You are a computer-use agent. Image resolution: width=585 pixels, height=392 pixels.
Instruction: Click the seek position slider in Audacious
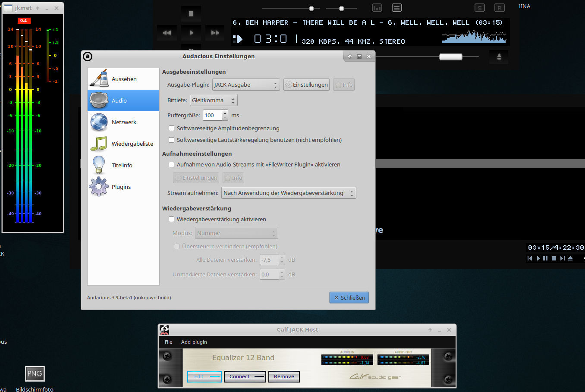[450, 57]
